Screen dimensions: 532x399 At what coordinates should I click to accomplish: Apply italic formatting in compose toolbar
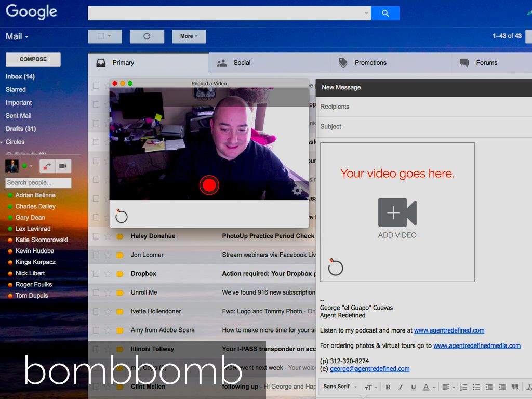pos(401,387)
